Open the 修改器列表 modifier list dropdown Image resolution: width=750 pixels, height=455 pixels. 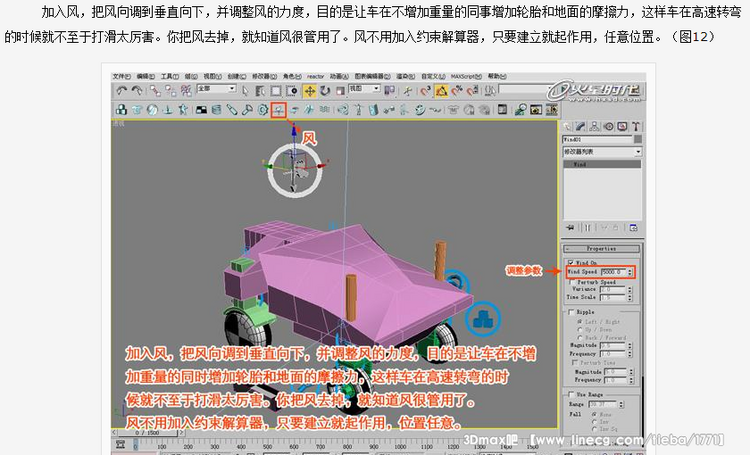pyautogui.click(x=602, y=152)
